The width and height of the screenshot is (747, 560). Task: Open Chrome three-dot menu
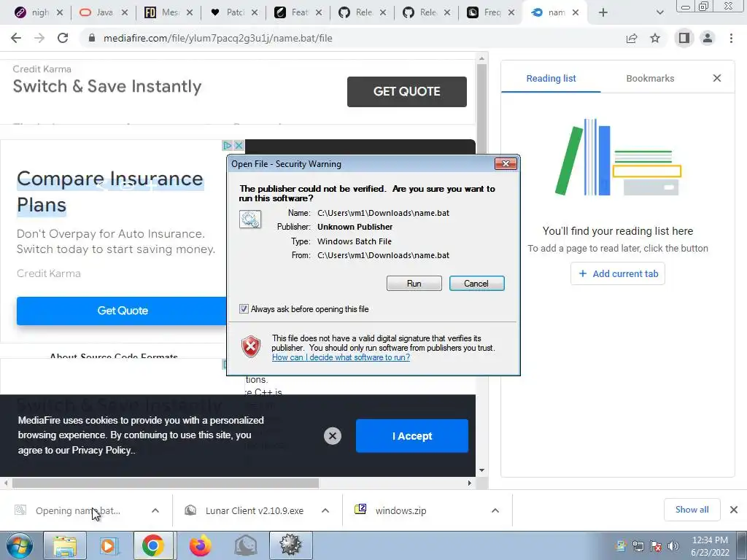point(731,38)
